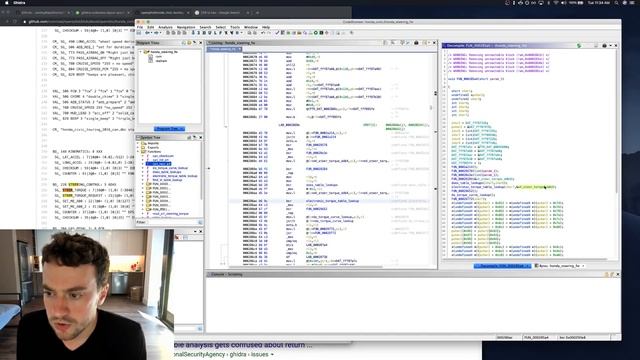This screenshot has width=640, height=360.
Task: Open the 220 in hex Google Search browser tab
Action: [x=220, y=13]
